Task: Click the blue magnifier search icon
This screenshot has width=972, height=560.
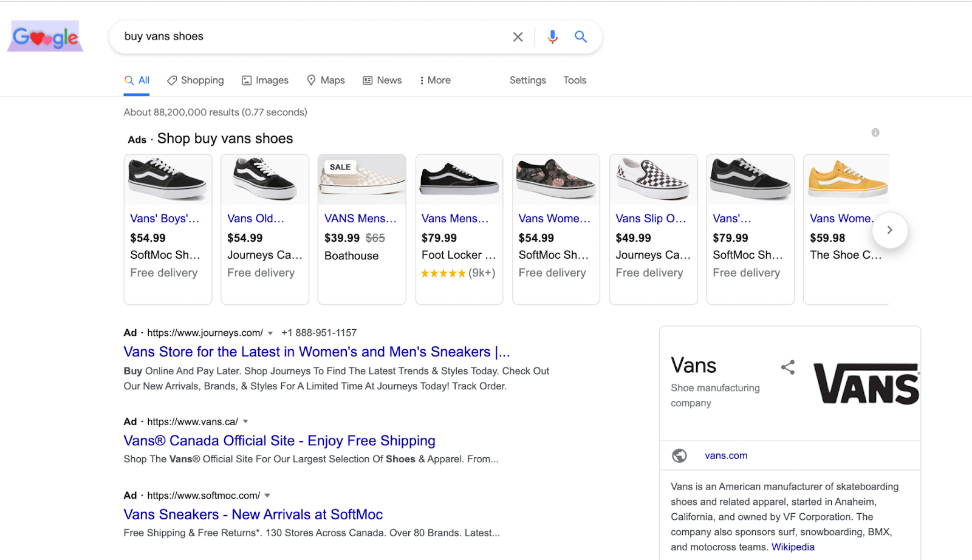Action: click(581, 36)
